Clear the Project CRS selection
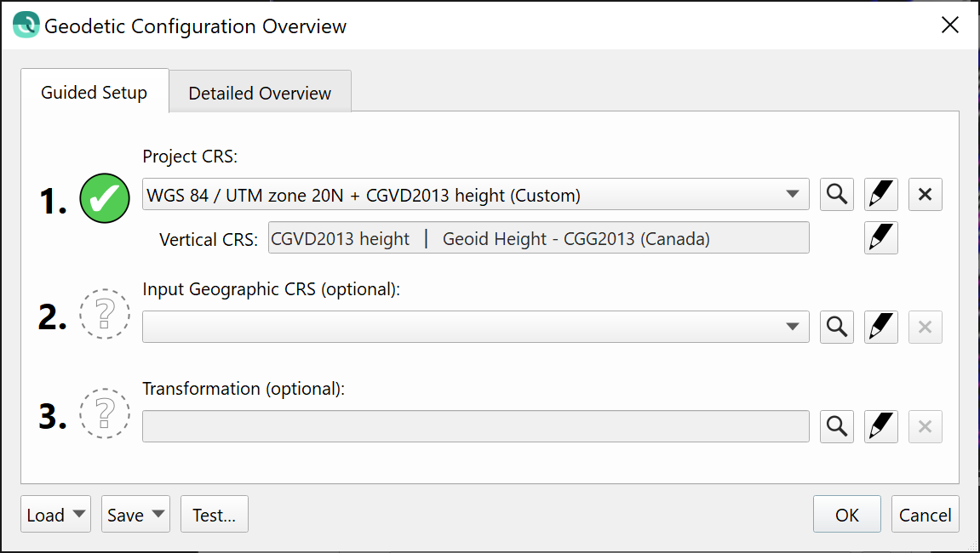The image size is (980, 553). click(x=926, y=195)
